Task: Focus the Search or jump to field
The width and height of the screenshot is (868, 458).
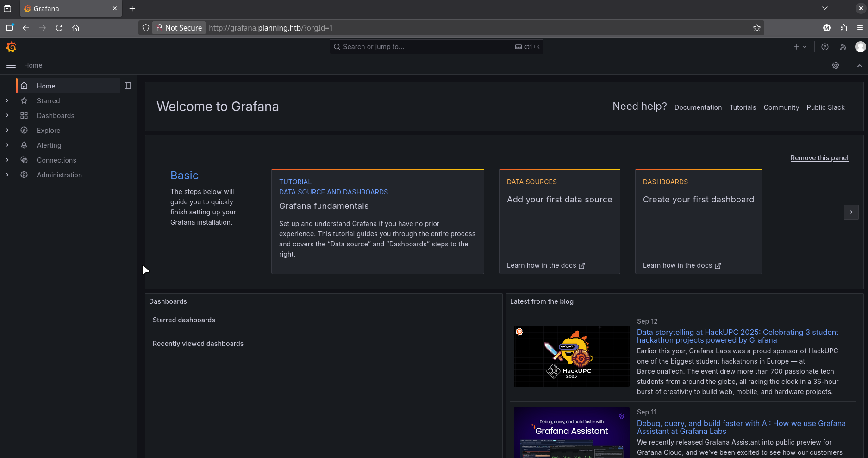Action: tap(426, 47)
